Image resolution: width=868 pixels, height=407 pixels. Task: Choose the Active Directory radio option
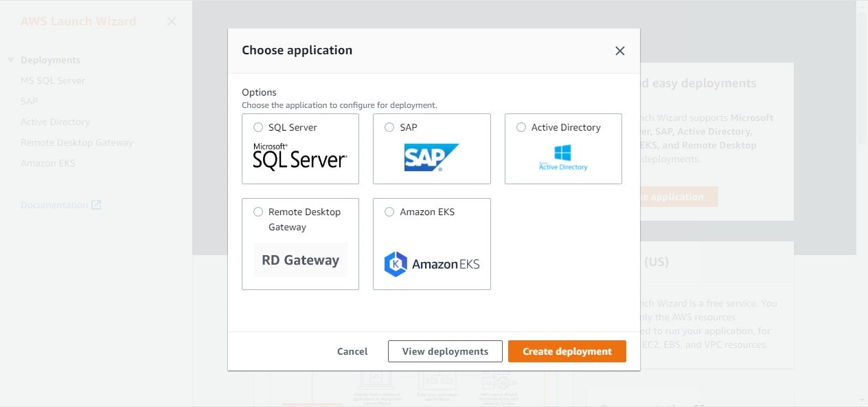(521, 127)
